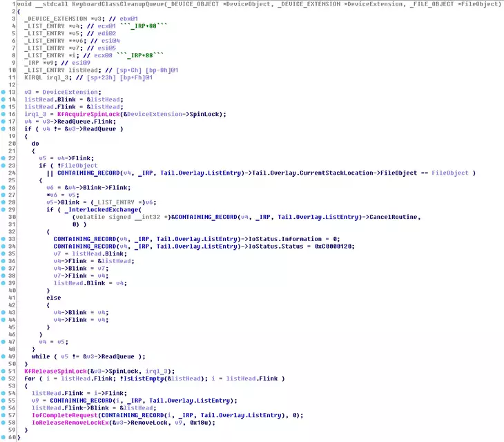Image resolution: width=504 pixels, height=442 pixels.
Task: Toggle breakpoint dot beside line 58 IoReleaseRemoveLockEx
Action: tap(3, 423)
